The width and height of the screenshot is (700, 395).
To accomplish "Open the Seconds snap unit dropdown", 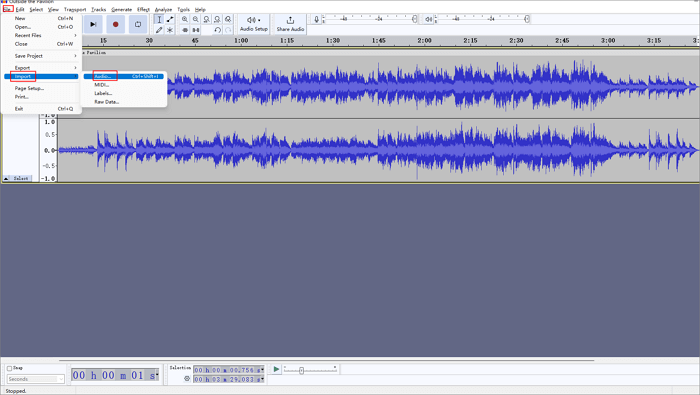I will pyautogui.click(x=36, y=379).
